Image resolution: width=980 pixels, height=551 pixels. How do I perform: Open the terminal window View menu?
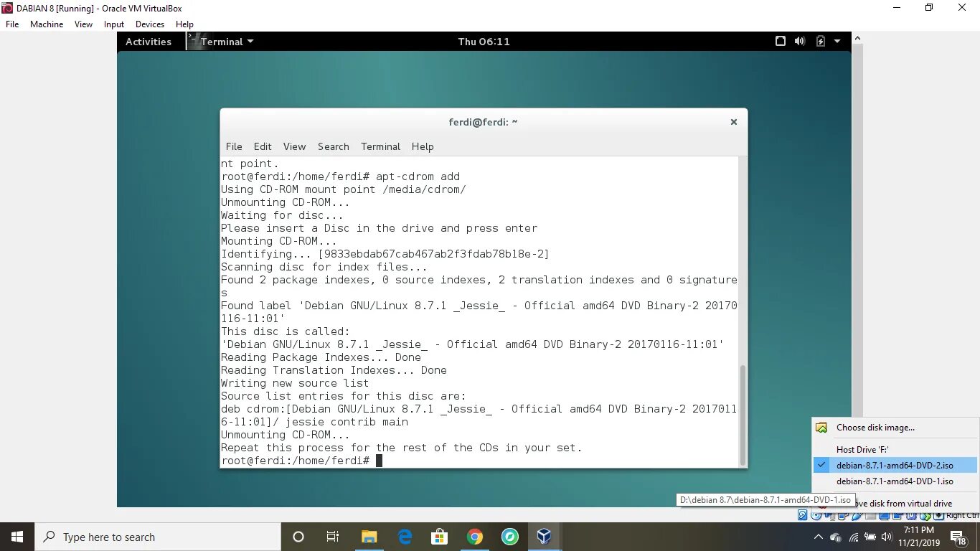pos(294,146)
